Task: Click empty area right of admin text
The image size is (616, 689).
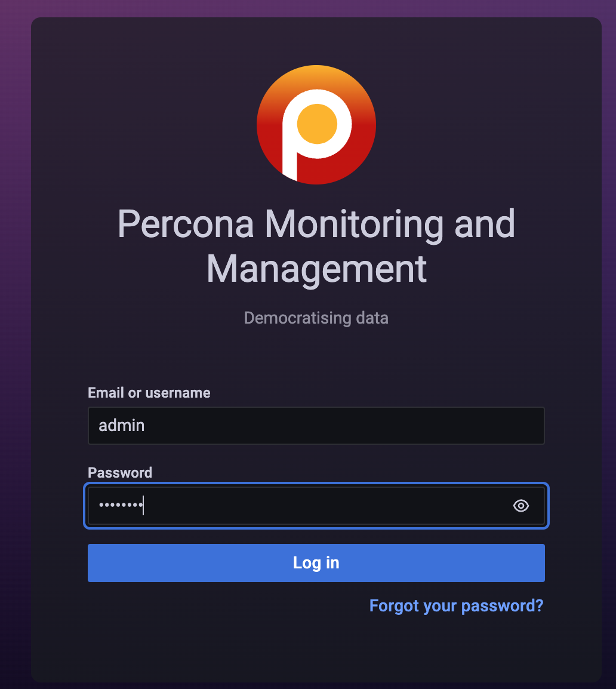Action: click(x=343, y=426)
